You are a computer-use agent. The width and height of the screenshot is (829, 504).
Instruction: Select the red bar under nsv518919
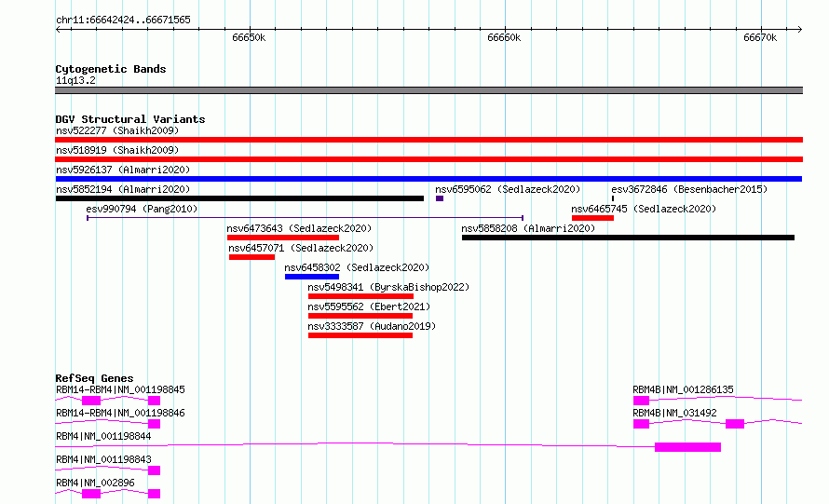tap(428, 159)
